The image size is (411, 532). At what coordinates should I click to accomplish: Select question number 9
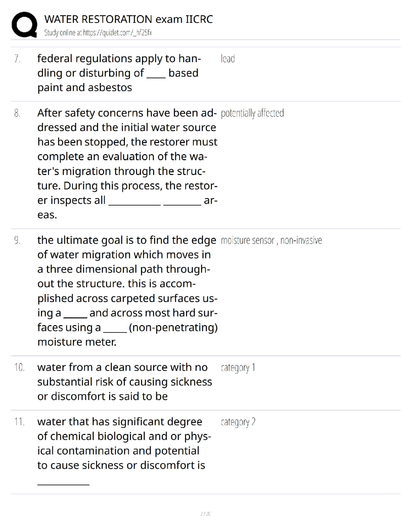[17, 240]
